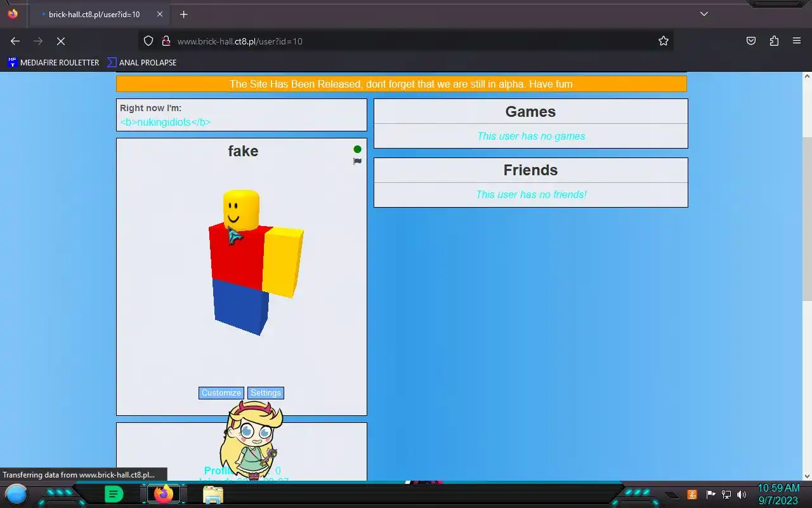Click the flag report icon on fake's profile
Screen dimensions: 812x508
357,161
